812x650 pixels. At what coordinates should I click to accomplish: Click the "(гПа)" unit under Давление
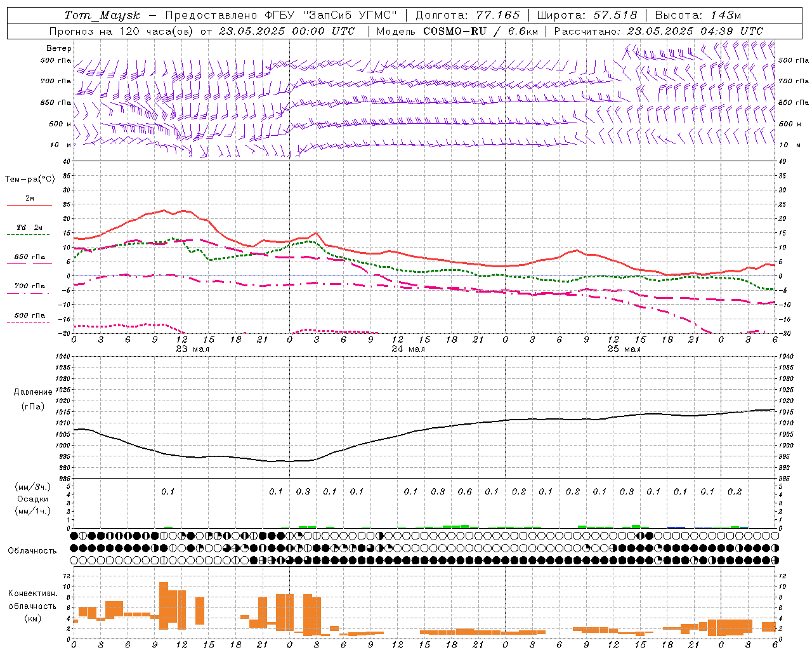[x=33, y=406]
